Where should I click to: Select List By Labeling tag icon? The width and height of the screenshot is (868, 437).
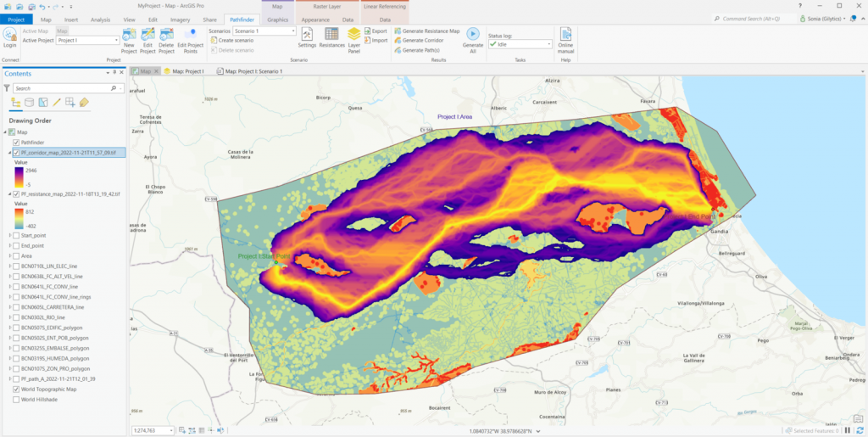[84, 102]
